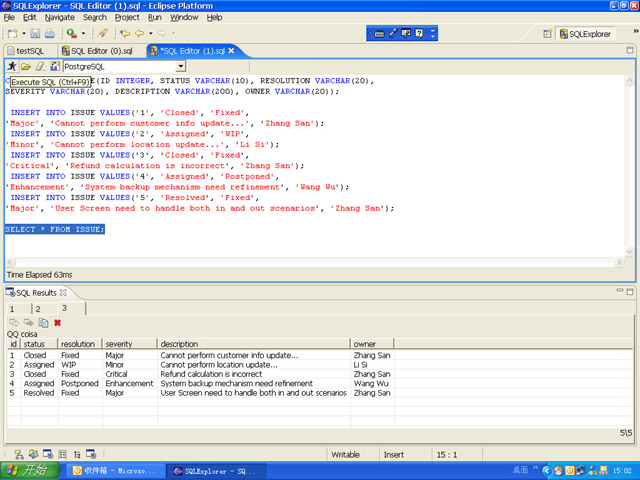Sort results by the description column header

[254, 344]
